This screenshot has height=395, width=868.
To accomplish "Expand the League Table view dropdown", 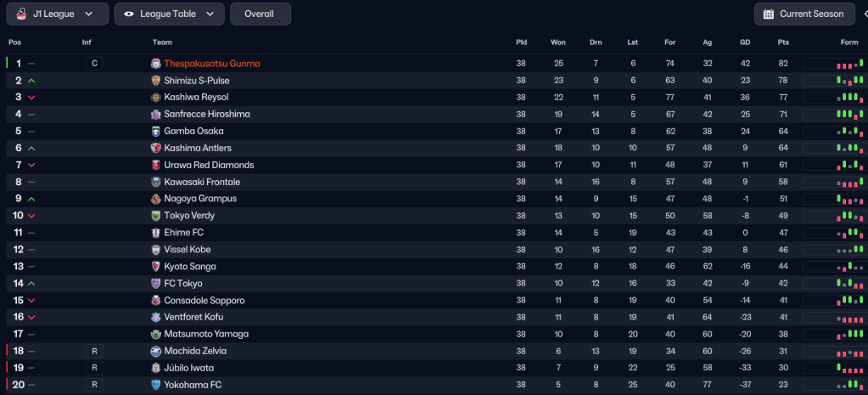I will pyautogui.click(x=169, y=14).
